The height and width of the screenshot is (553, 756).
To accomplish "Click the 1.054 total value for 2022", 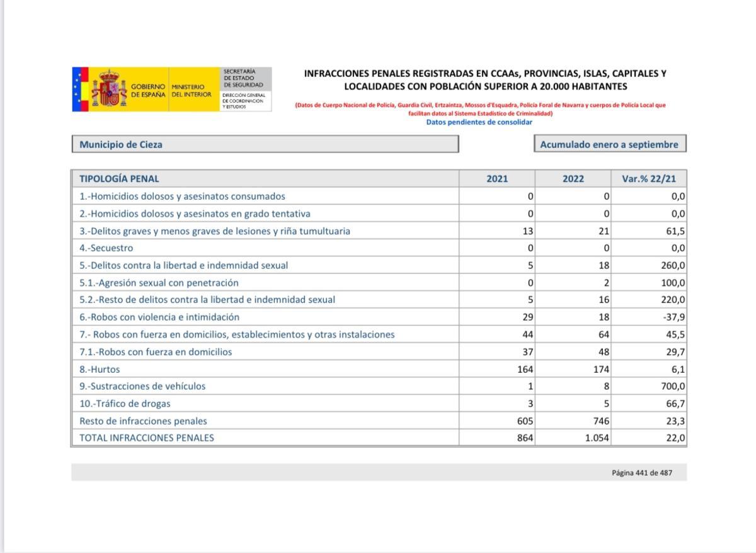I will (597, 438).
